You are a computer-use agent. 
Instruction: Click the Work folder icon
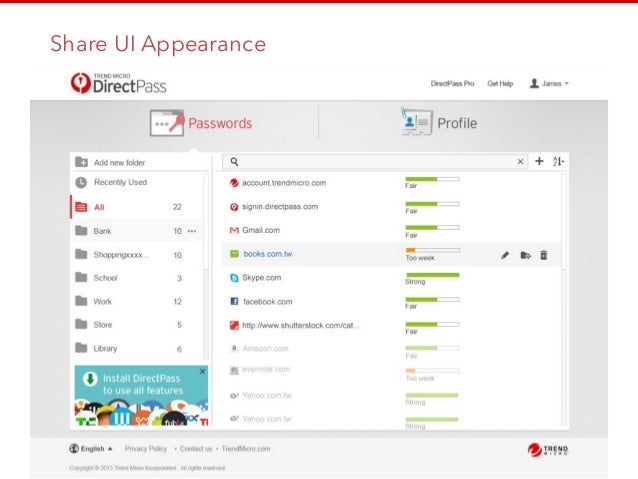[81, 301]
